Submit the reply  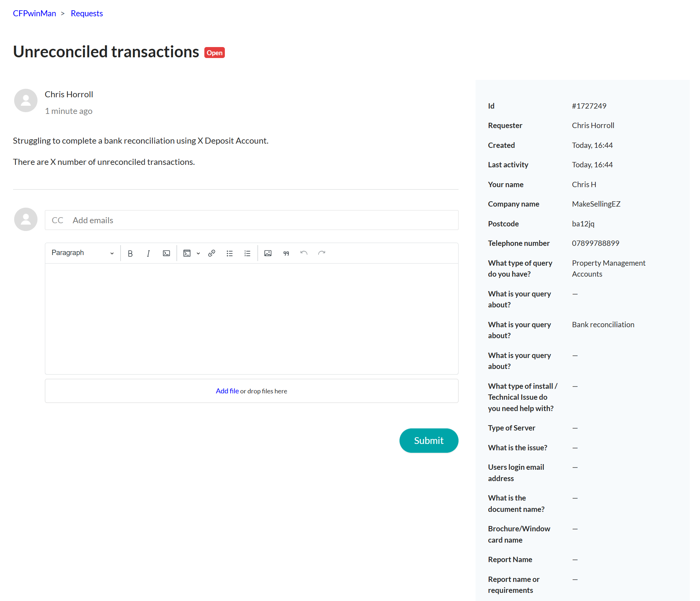click(429, 440)
